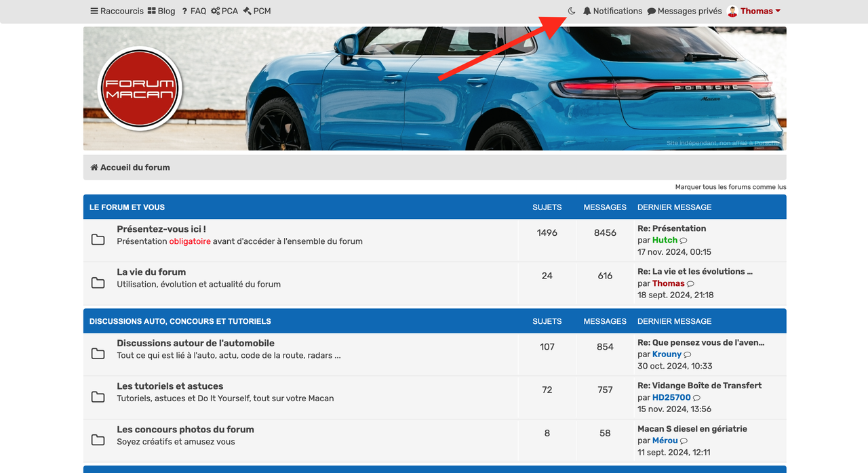Click Marquer tous les forums comme lus

coord(730,187)
